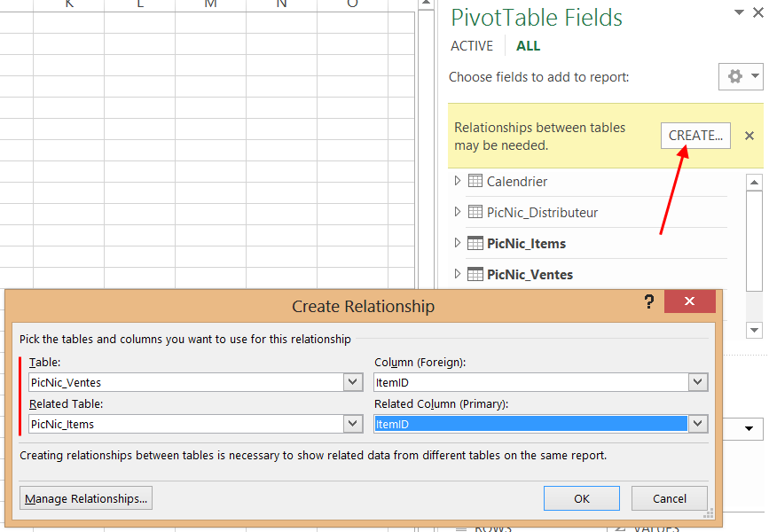Expand the PicNic_Distributeur table

click(458, 212)
